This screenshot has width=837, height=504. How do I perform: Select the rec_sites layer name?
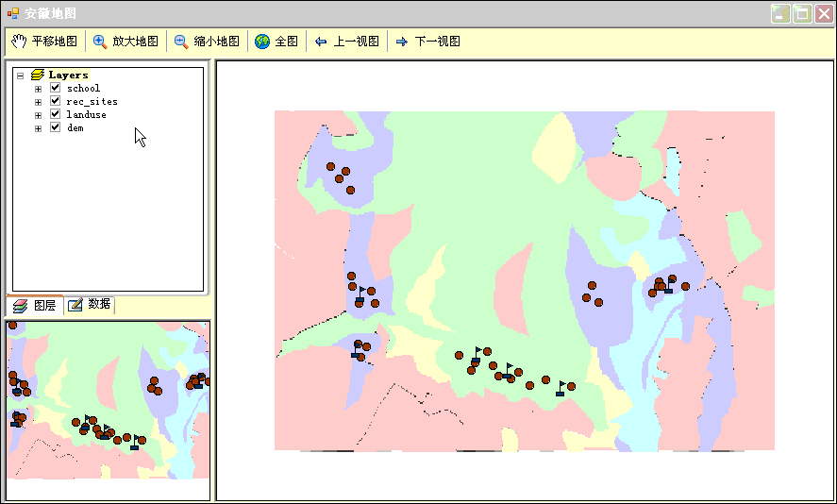(x=92, y=101)
